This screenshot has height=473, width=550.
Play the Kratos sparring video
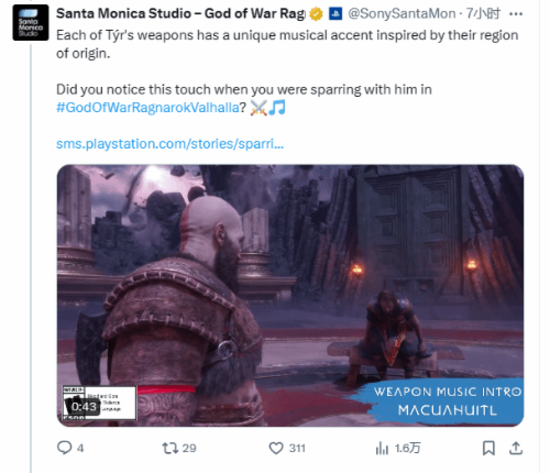point(290,295)
